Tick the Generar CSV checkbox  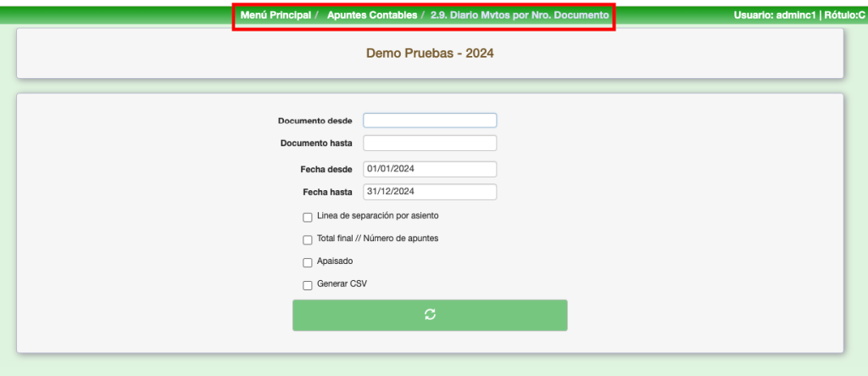(x=308, y=285)
